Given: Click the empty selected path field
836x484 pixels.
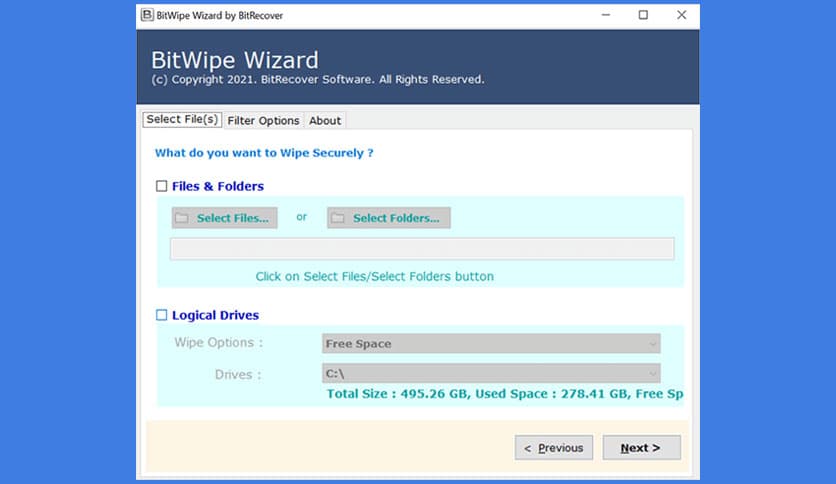Looking at the screenshot, I should click(x=422, y=249).
